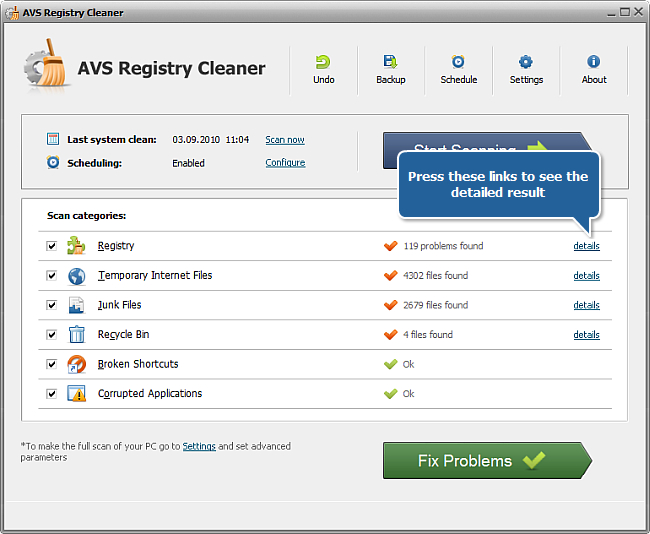Click the calendar icon beside Last system clean
Viewport: 650px width, 534px height.
53,139
